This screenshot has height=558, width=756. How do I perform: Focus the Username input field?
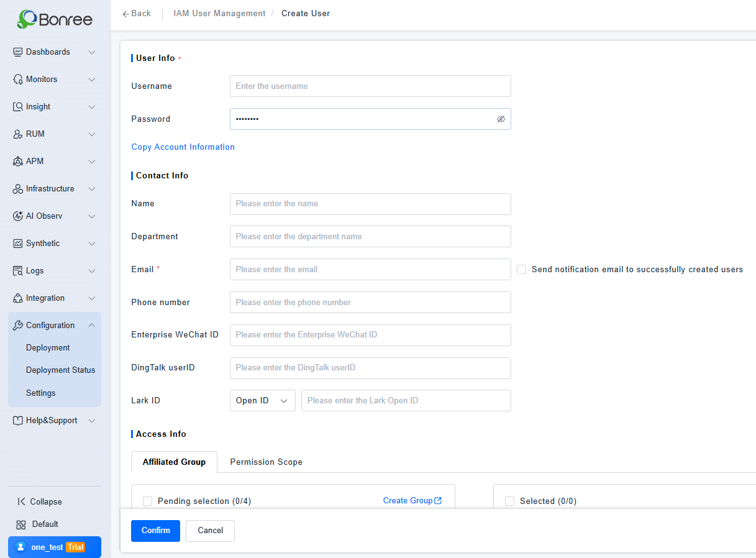click(x=370, y=86)
